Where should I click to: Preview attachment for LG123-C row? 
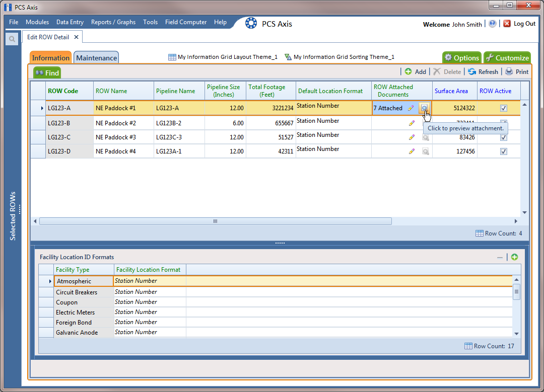point(425,137)
